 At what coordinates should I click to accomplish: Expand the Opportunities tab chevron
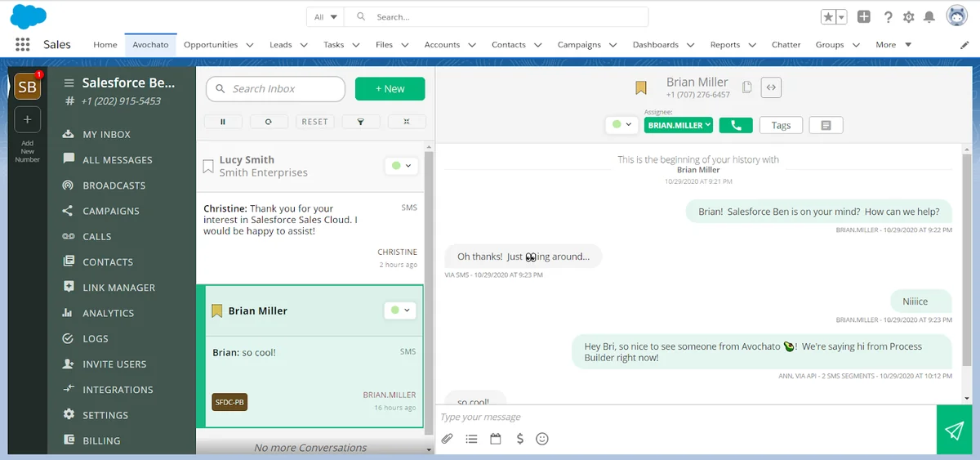[x=250, y=45]
